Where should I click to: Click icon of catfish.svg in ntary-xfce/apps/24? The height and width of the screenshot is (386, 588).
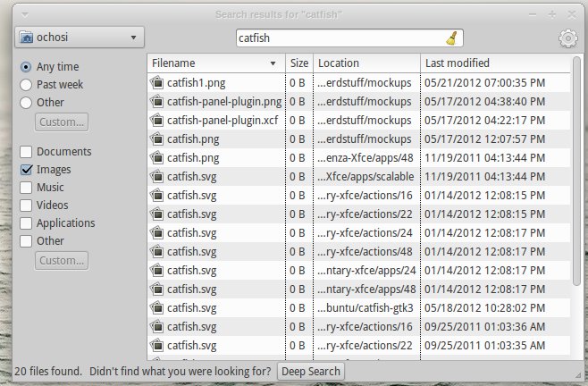(157, 270)
